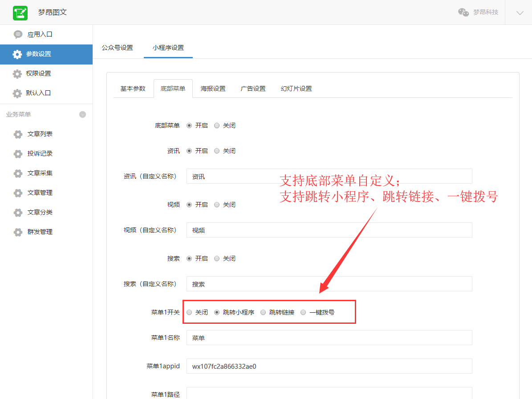Select 关闭 for 菜单1开关
The width and height of the screenshot is (532, 399).
click(189, 312)
